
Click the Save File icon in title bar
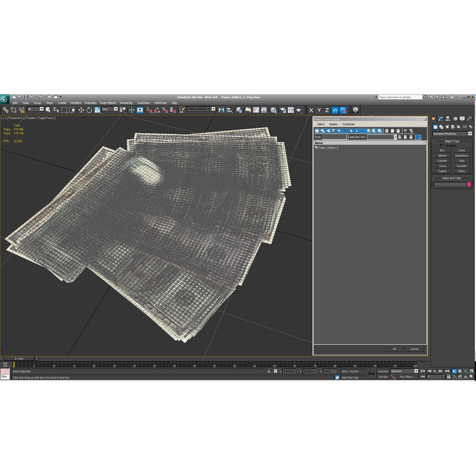pyautogui.click(x=26, y=97)
